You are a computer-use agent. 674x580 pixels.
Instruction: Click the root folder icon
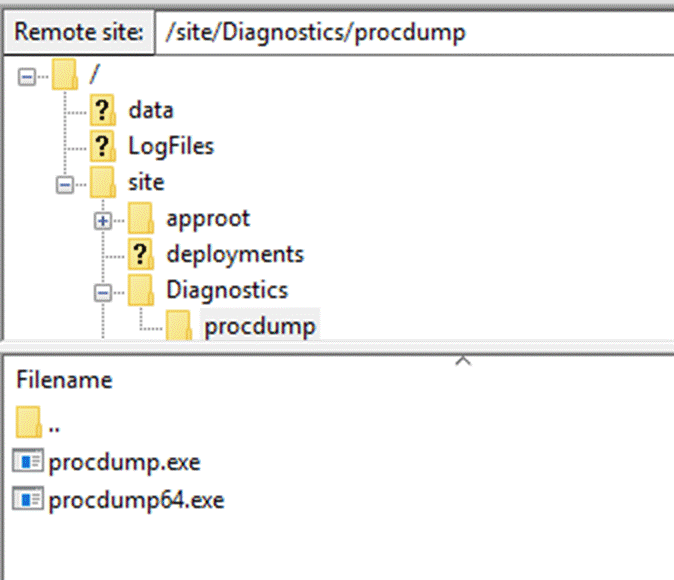tap(65, 74)
